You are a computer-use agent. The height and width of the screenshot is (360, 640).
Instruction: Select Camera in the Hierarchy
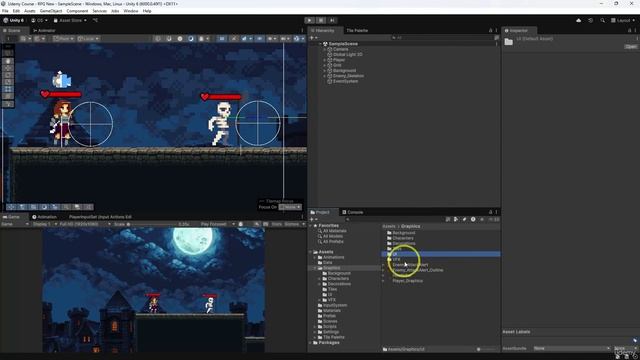(340, 49)
